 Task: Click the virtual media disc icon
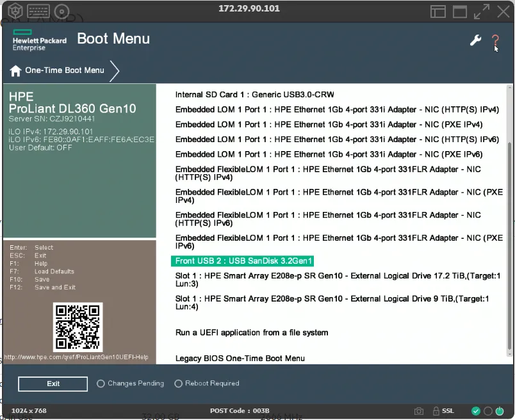[x=61, y=11]
